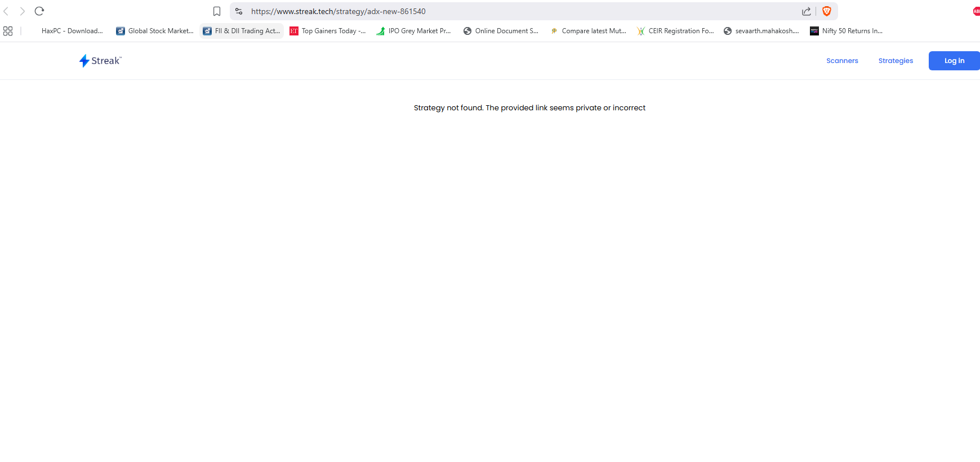This screenshot has height=462, width=980.
Task: Go to Scanners page
Action: (842, 61)
